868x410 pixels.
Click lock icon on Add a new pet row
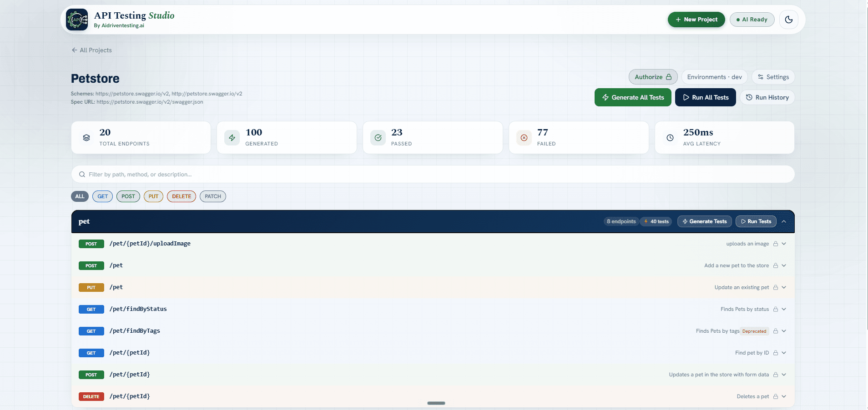click(x=776, y=265)
